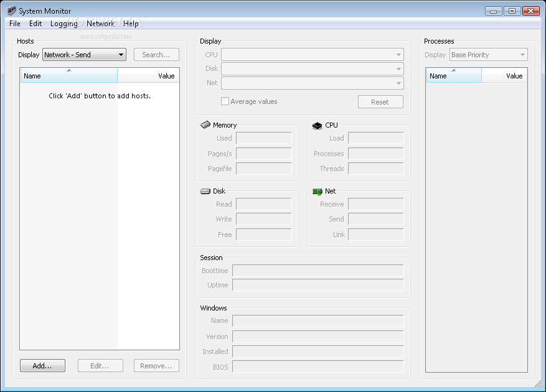Click the Windows Installed field
This screenshot has width=546, height=392.
pyautogui.click(x=318, y=352)
